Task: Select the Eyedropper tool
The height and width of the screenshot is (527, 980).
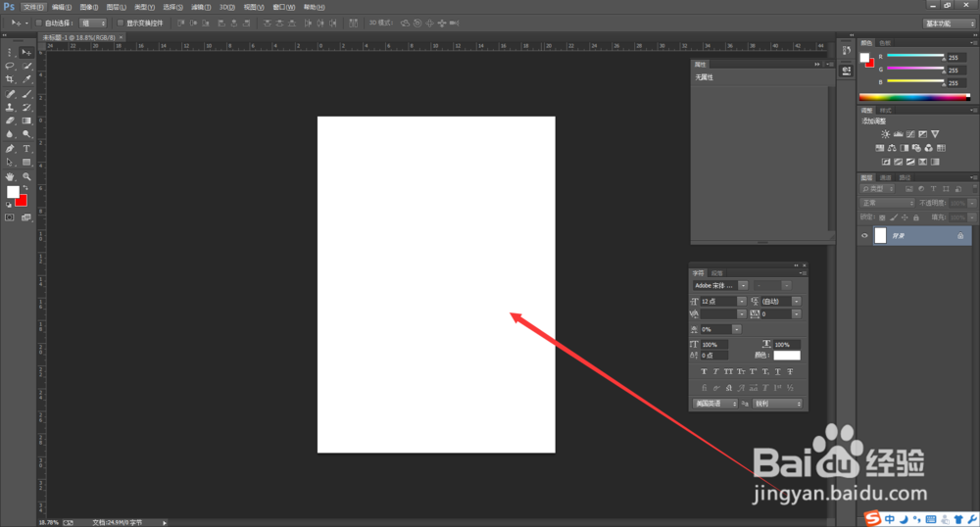Action: pos(26,79)
